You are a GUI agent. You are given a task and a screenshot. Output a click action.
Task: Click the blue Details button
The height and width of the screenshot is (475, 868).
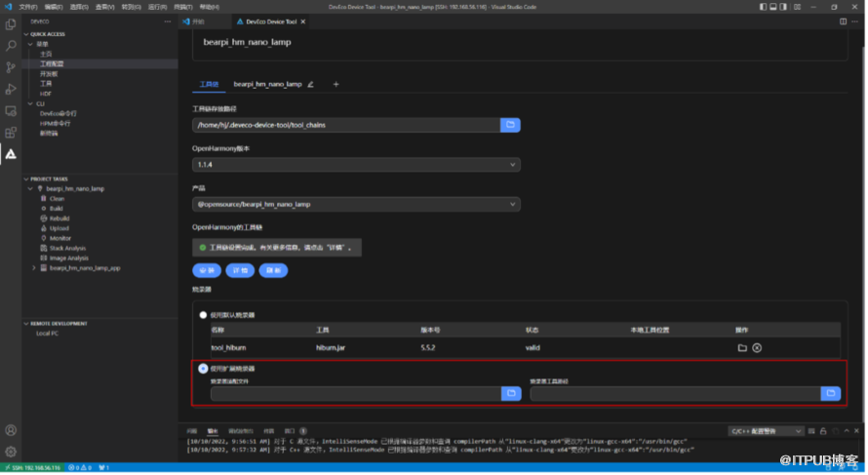click(240, 271)
